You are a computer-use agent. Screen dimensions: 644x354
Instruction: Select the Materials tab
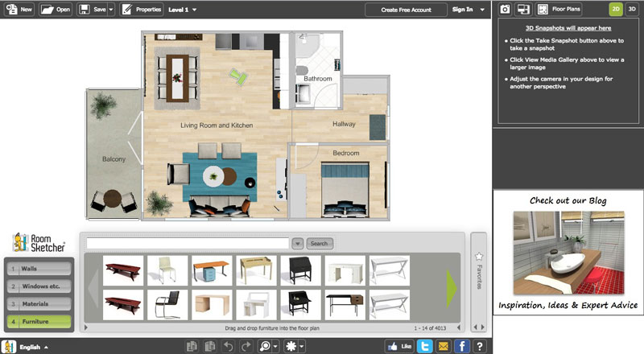coord(39,304)
